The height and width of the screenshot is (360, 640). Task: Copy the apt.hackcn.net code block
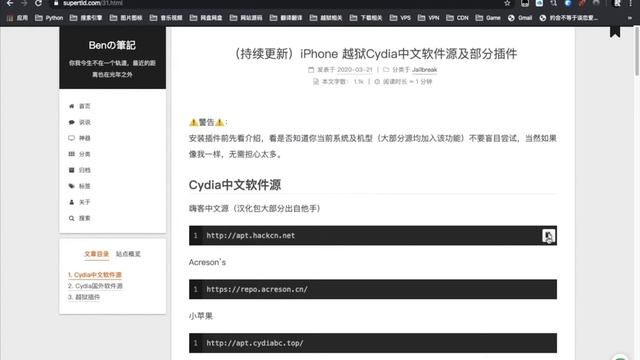point(548,236)
